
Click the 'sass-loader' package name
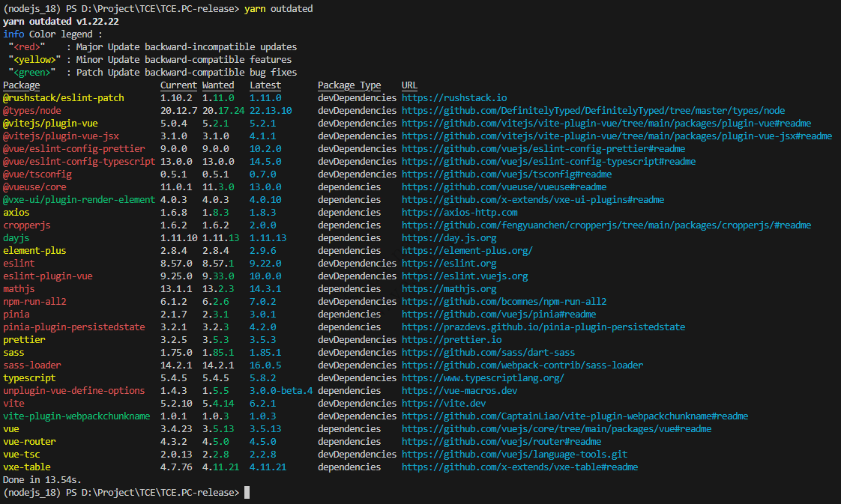32,365
